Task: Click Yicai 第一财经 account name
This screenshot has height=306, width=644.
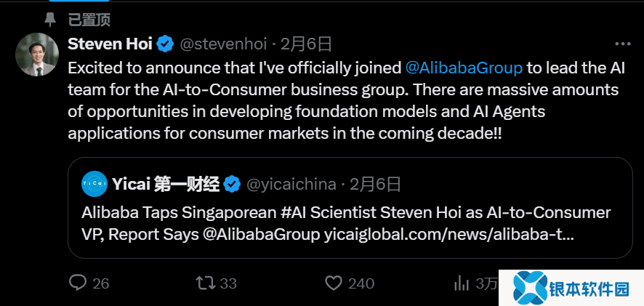Action: [x=166, y=185]
